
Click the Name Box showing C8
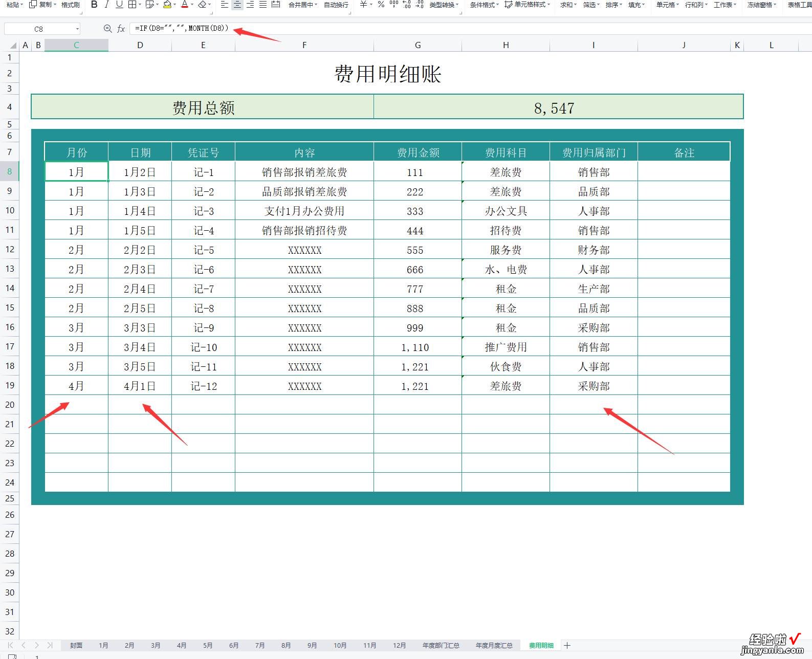point(39,29)
